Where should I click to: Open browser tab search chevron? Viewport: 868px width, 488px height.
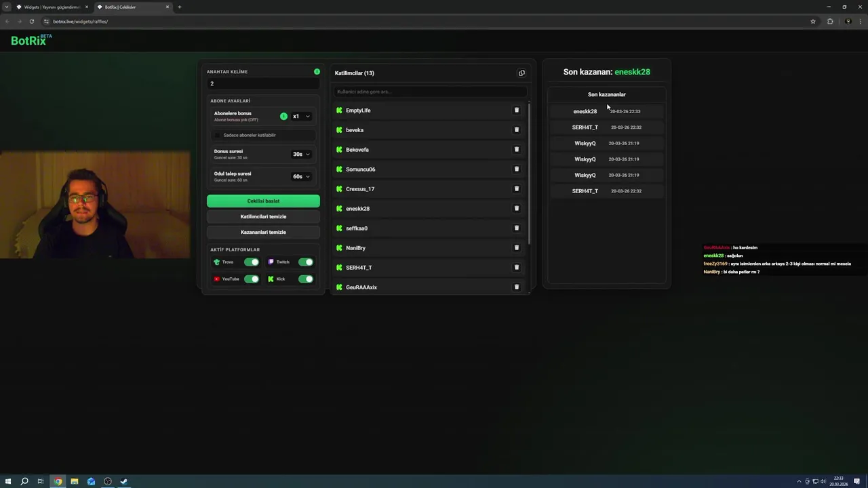click(7, 7)
